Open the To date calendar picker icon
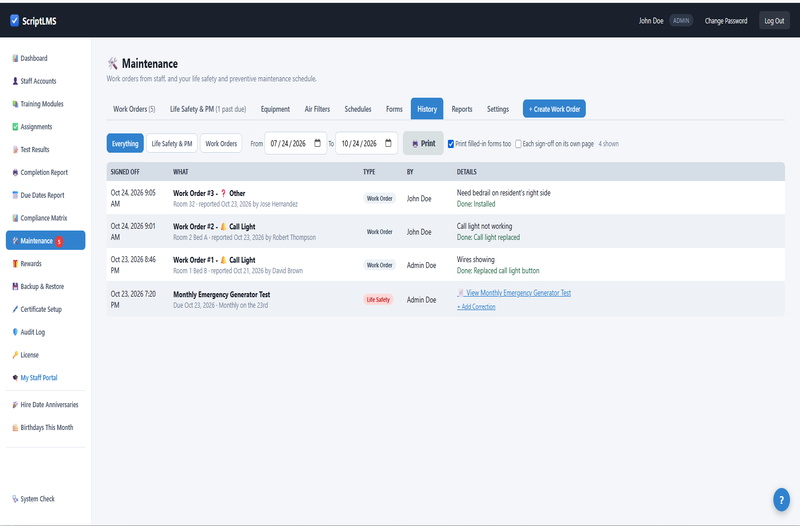This screenshot has height=526, width=800. pyautogui.click(x=388, y=143)
